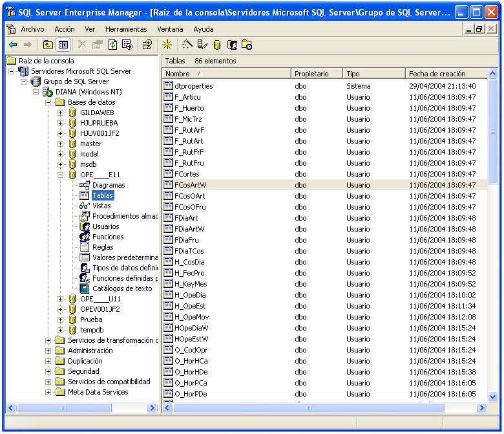Screen dimensions: 504x434
Task: Select the Raíz de la consola node
Action: pyautogui.click(x=47, y=61)
